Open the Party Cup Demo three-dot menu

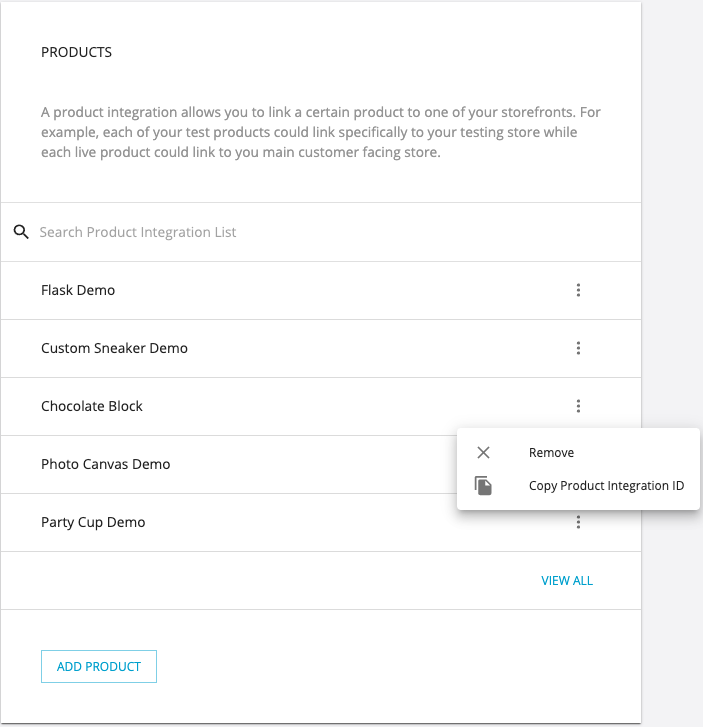578,522
